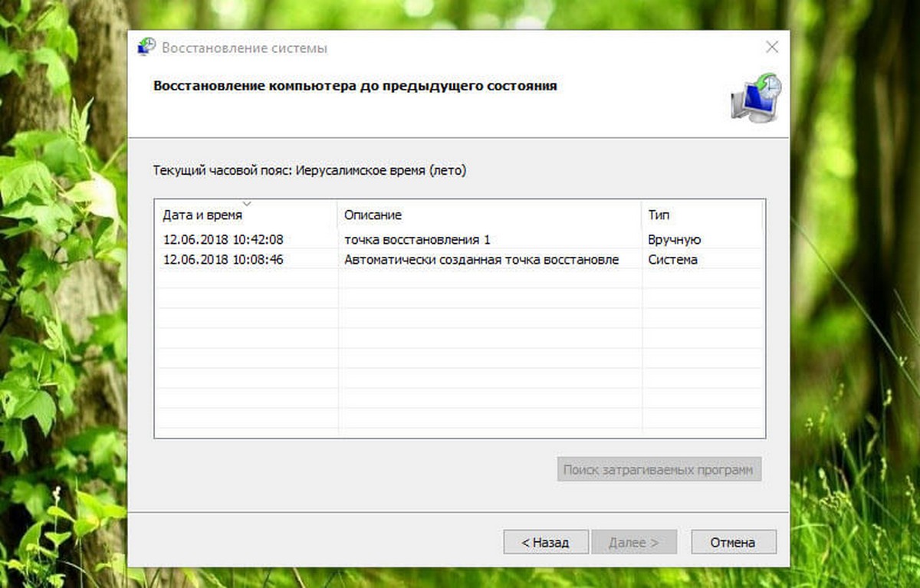Click the computer restore clock icon
Screen dimensions: 920x588
click(756, 98)
